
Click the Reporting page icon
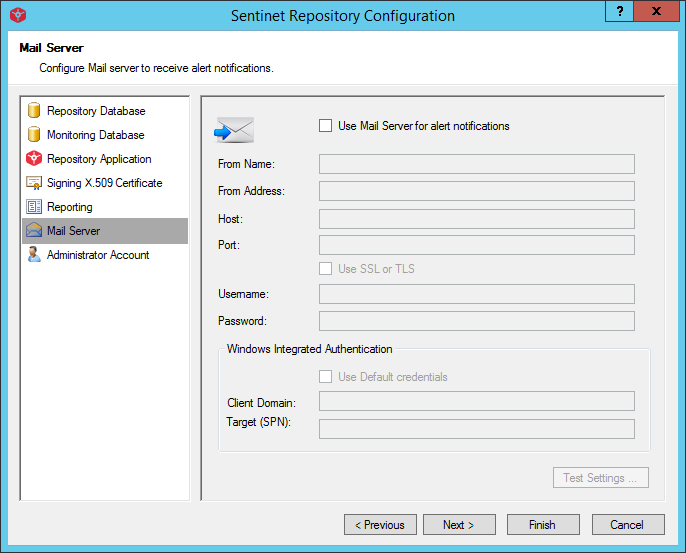pos(34,206)
